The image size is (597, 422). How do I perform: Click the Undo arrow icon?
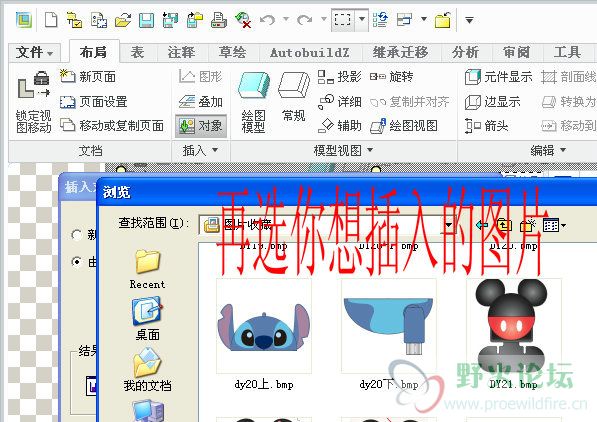click(267, 19)
